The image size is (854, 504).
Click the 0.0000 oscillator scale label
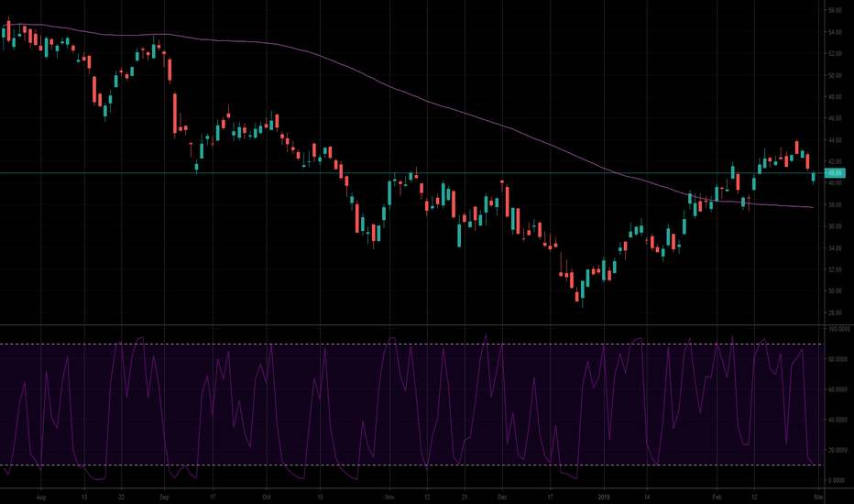point(838,480)
